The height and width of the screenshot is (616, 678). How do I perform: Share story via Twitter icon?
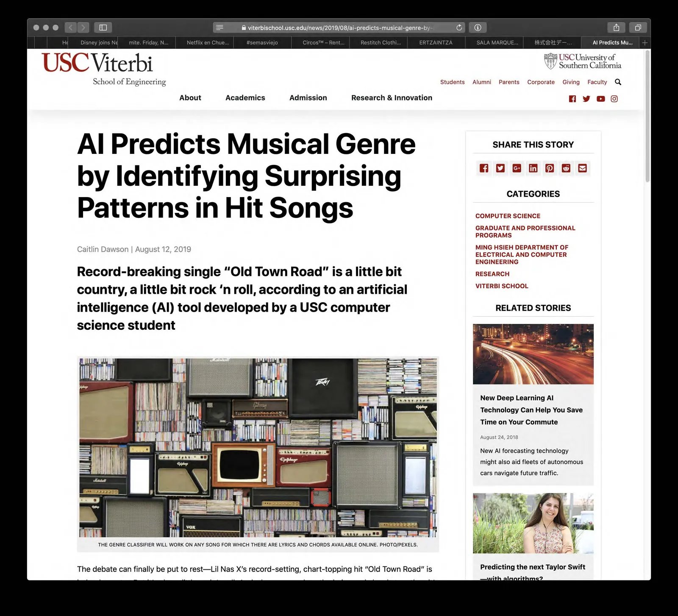click(500, 168)
